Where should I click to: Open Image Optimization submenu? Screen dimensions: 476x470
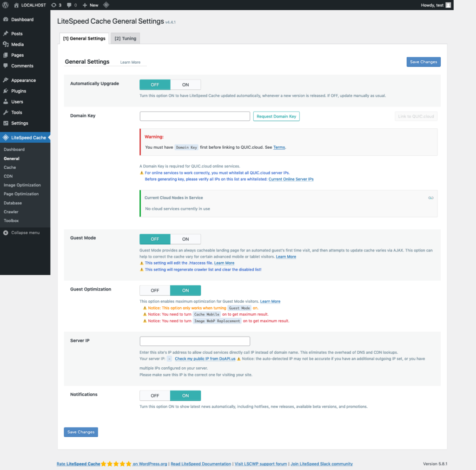click(x=22, y=185)
